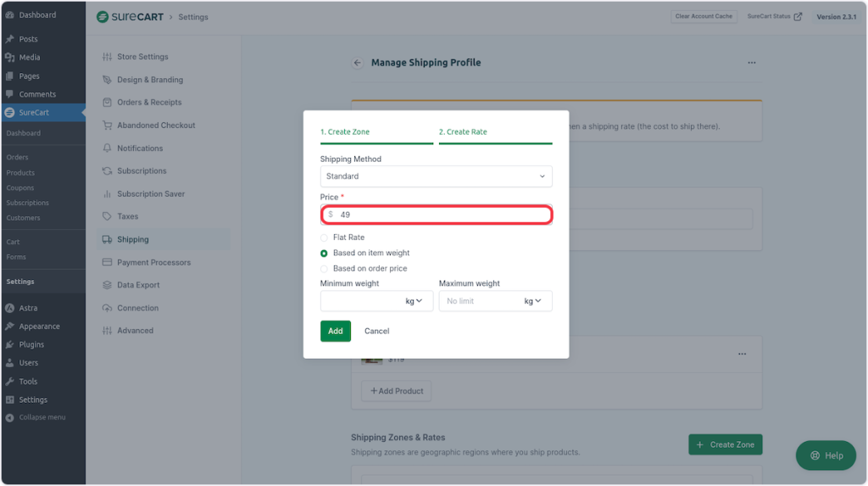Click the SureCart Status external link icon
Image resolution: width=868 pixels, height=486 pixels.
click(798, 17)
